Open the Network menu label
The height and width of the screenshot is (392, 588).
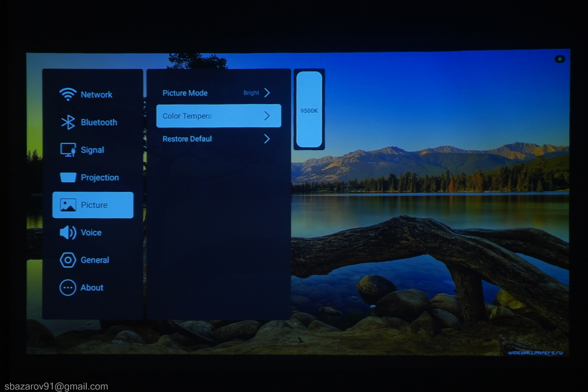(x=96, y=95)
